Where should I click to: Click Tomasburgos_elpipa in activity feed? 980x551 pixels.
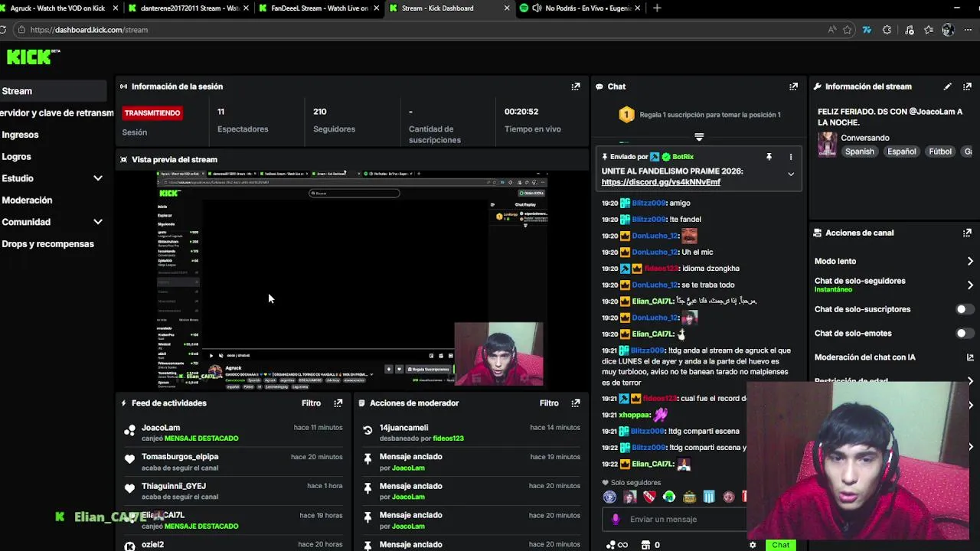pyautogui.click(x=180, y=457)
